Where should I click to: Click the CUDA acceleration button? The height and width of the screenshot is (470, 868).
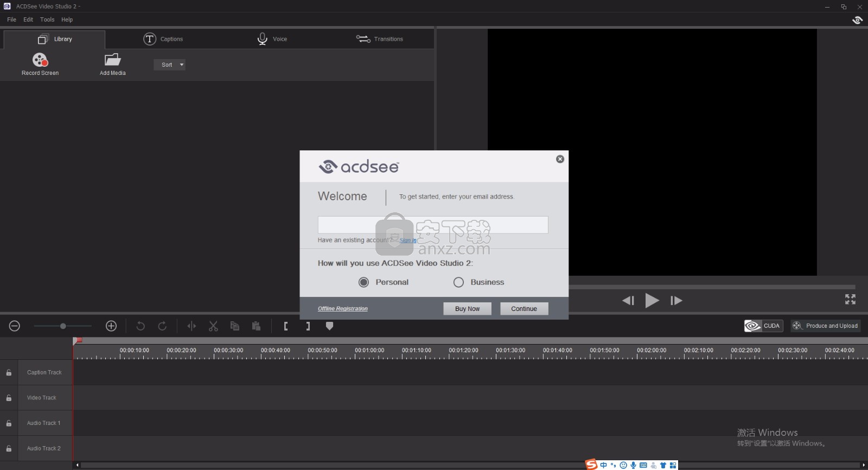pos(763,326)
